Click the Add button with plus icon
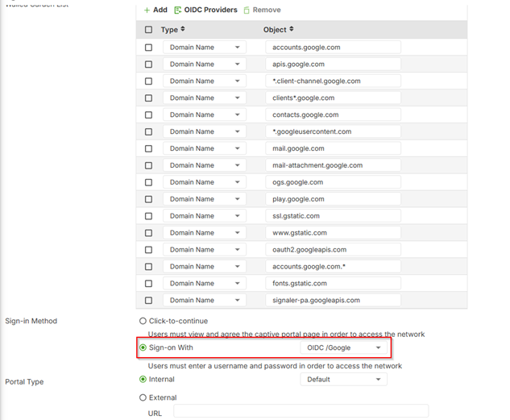 (155, 10)
